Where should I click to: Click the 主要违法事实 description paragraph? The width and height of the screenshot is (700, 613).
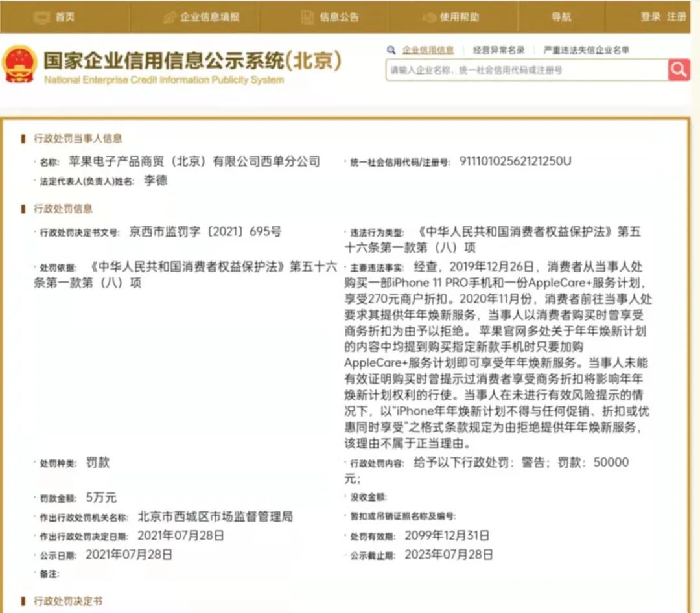coord(498,355)
